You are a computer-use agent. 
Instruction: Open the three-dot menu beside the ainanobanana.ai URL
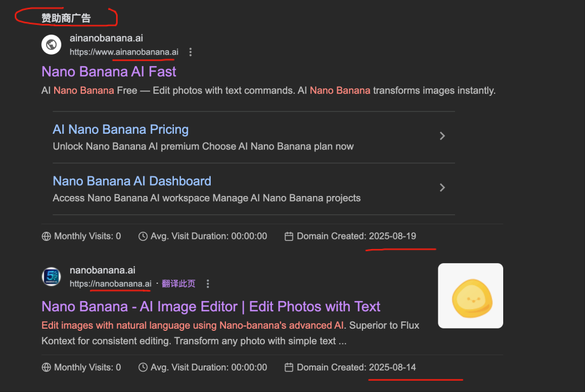[190, 53]
